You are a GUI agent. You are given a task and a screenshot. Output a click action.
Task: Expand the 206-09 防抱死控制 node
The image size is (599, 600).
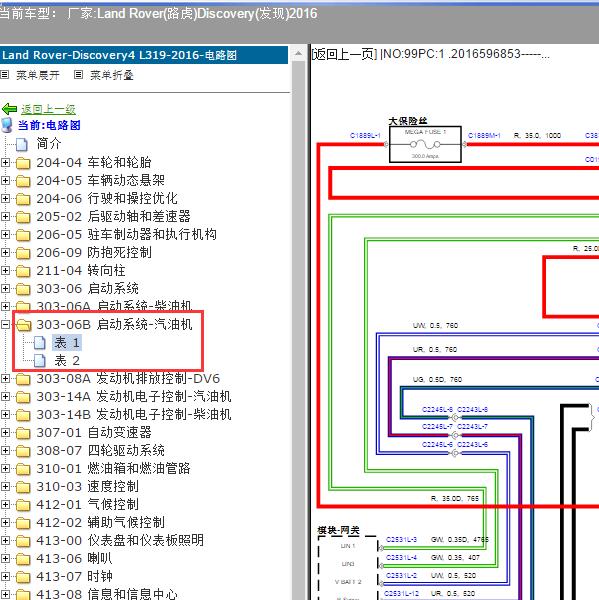[x=5, y=252]
